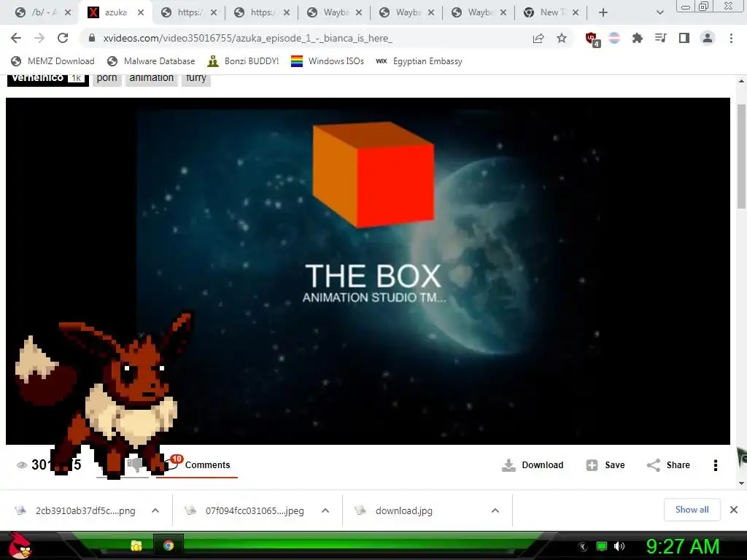Open the MEMZ Download bookmark

[53, 61]
